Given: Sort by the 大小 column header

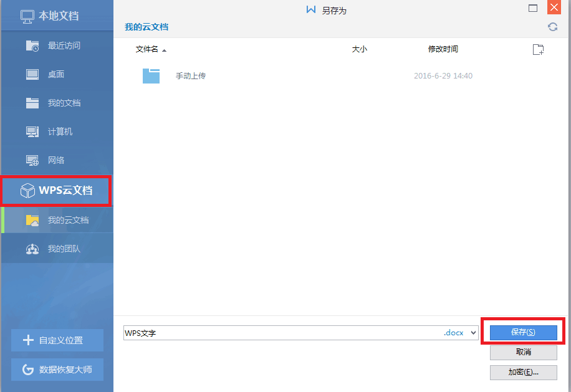Looking at the screenshot, I should click(x=360, y=49).
